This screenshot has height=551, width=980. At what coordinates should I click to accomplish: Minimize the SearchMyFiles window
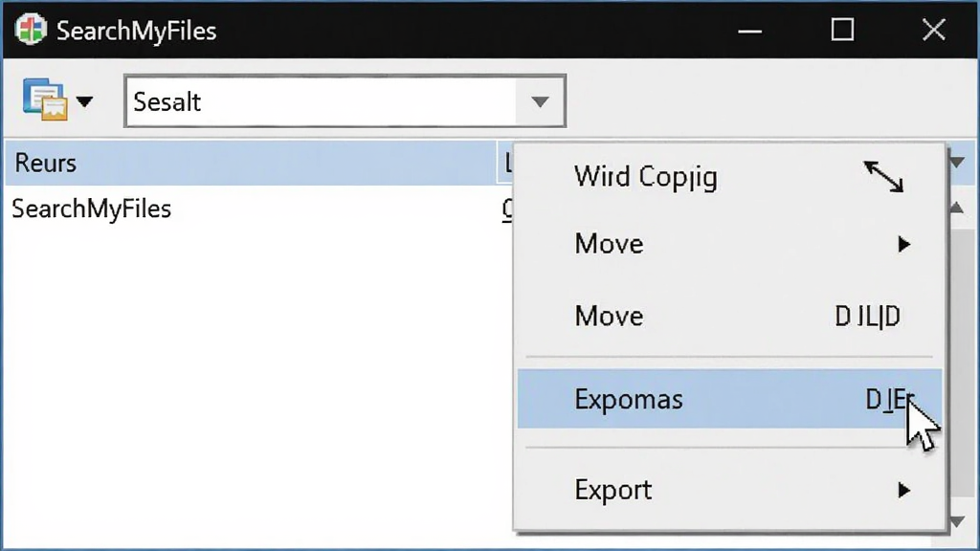point(749,30)
